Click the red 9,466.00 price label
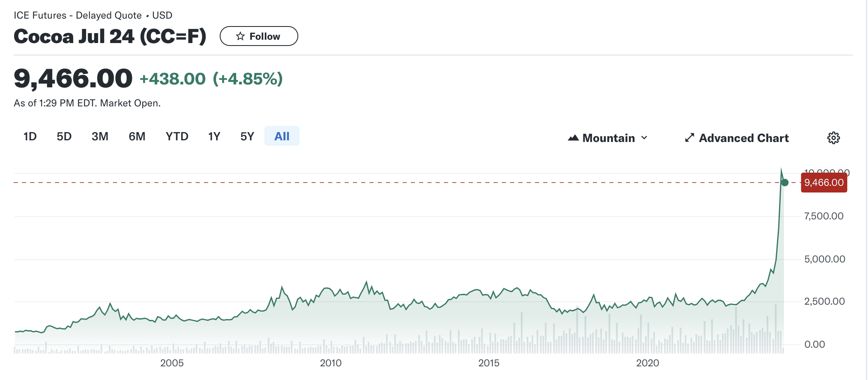The width and height of the screenshot is (868, 380). [x=824, y=183]
